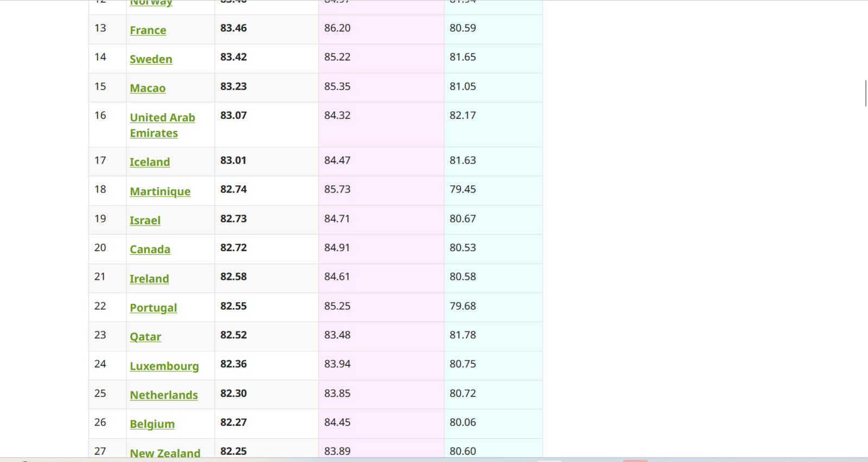Click France's female value 86.20

tap(337, 28)
